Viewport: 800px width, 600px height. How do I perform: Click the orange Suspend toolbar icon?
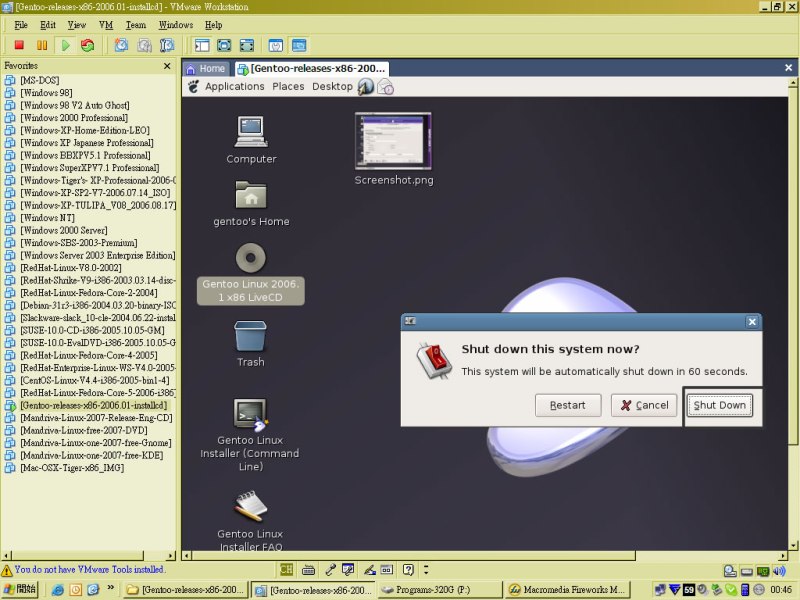pos(42,45)
